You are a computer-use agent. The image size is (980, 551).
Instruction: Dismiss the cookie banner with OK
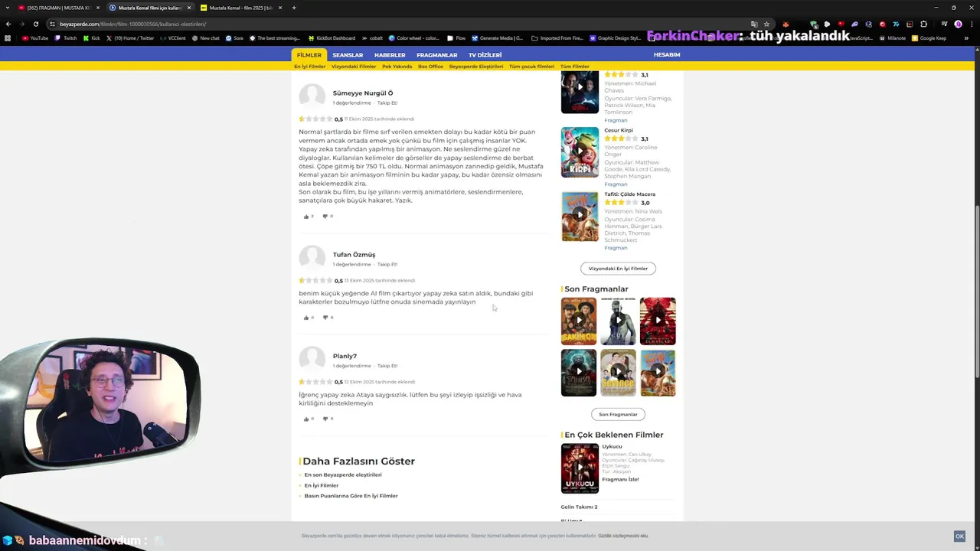[959, 536]
